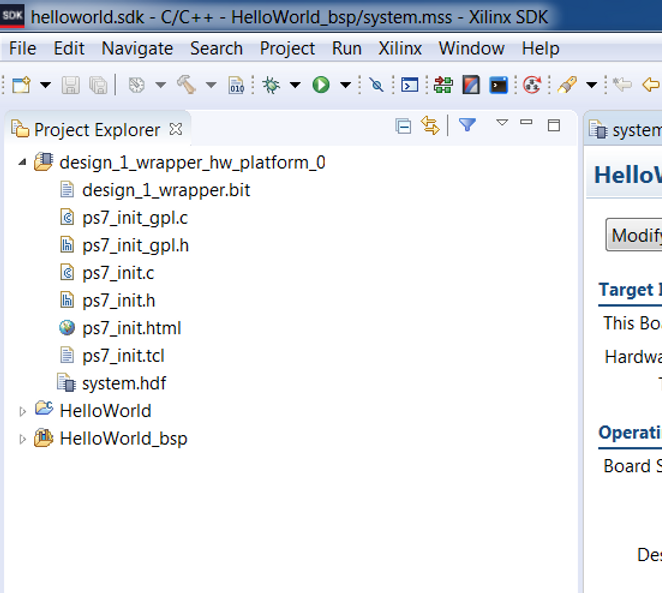Open the build configuration dropdown arrow

coord(160,85)
